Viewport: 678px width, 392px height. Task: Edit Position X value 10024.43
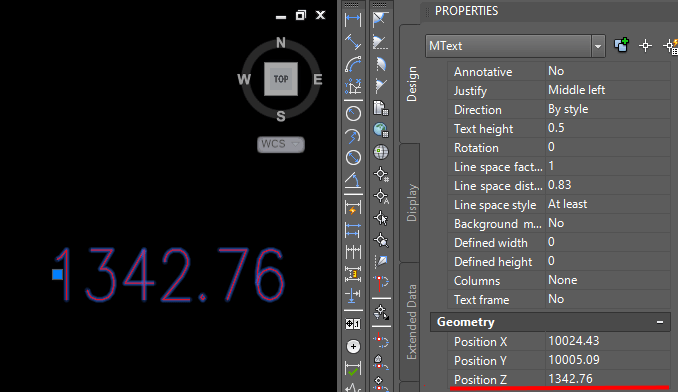click(x=608, y=341)
